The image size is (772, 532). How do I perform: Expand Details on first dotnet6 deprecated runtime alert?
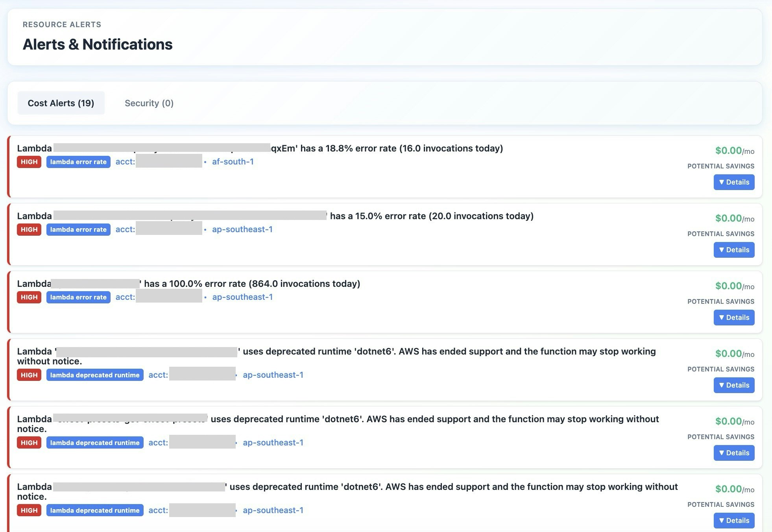[734, 385]
